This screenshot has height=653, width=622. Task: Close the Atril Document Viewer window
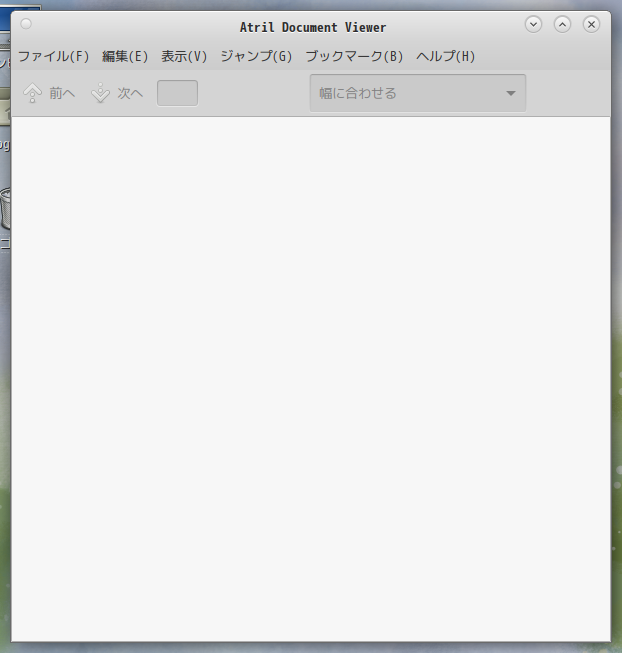[591, 24]
